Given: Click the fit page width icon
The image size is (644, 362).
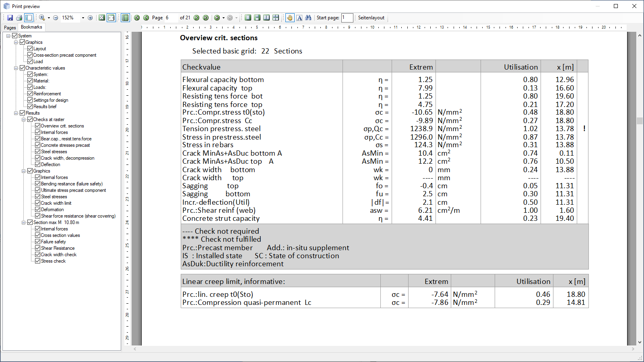Looking at the screenshot, I should [111, 18].
